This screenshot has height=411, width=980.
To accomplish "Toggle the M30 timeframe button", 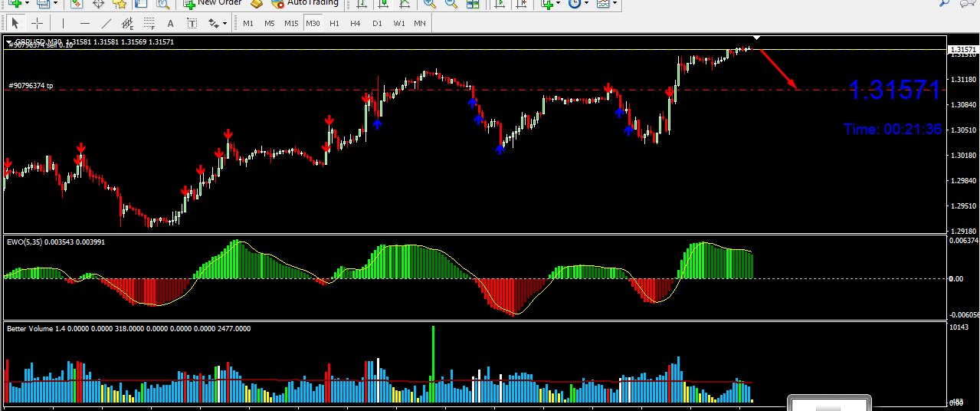I will point(313,23).
